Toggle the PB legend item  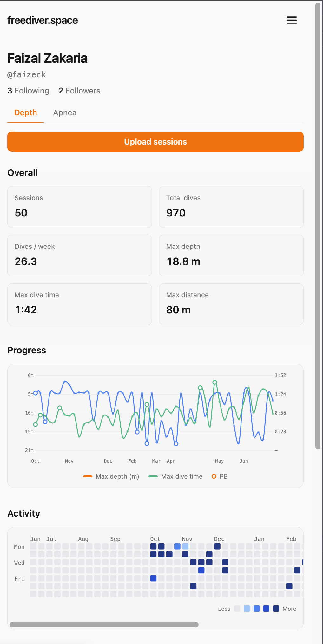tap(220, 476)
